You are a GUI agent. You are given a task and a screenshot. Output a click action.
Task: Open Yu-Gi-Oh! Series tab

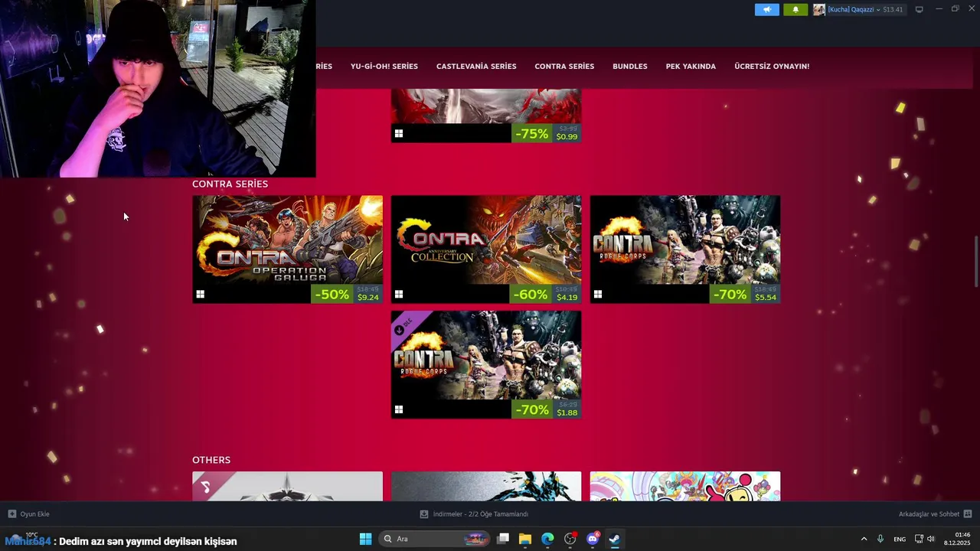click(x=384, y=66)
